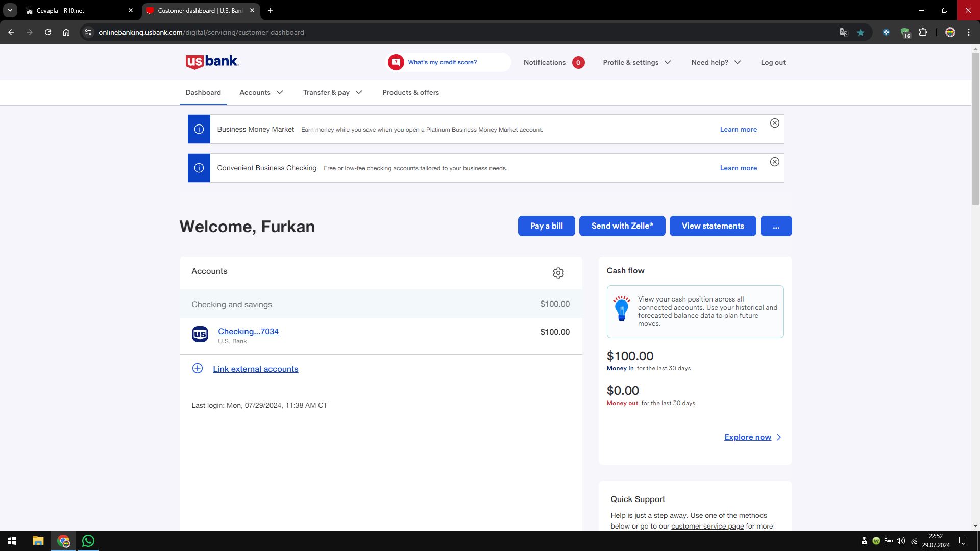The width and height of the screenshot is (980, 551).
Task: Click the Welcome, Furkan heading
Action: point(247,227)
